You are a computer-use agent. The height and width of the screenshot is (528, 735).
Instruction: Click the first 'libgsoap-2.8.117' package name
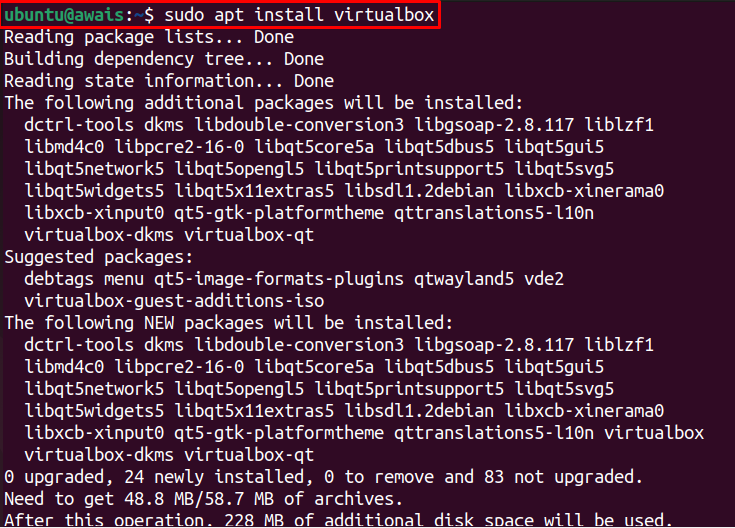(x=494, y=125)
